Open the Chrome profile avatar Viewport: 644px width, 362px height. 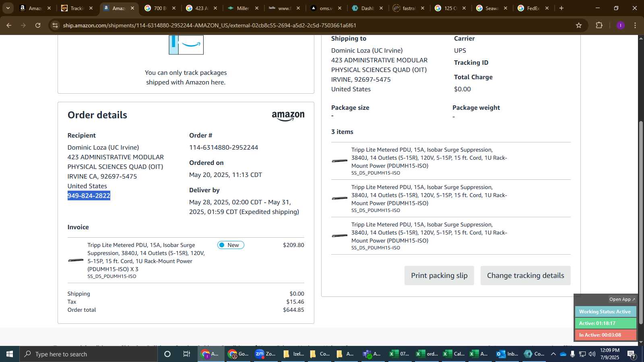click(x=620, y=25)
